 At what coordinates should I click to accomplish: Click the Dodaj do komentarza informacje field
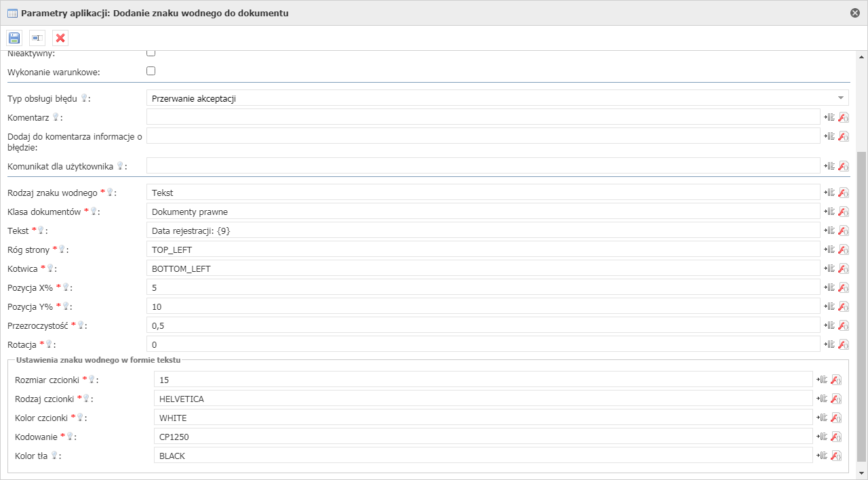[484, 136]
